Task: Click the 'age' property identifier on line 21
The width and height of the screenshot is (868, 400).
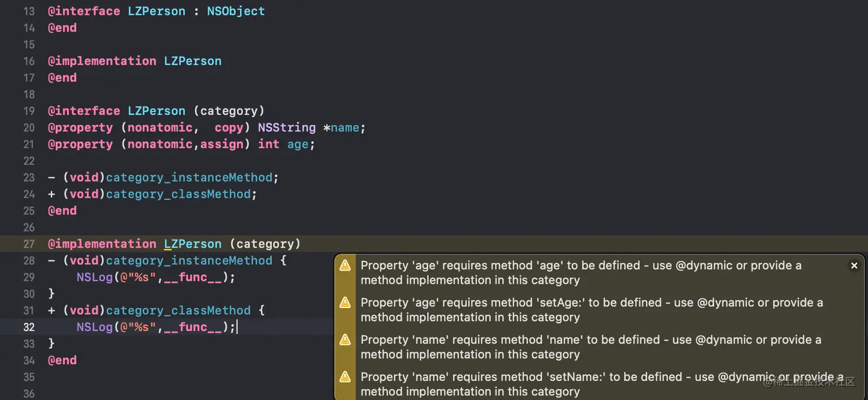Action: tap(297, 144)
